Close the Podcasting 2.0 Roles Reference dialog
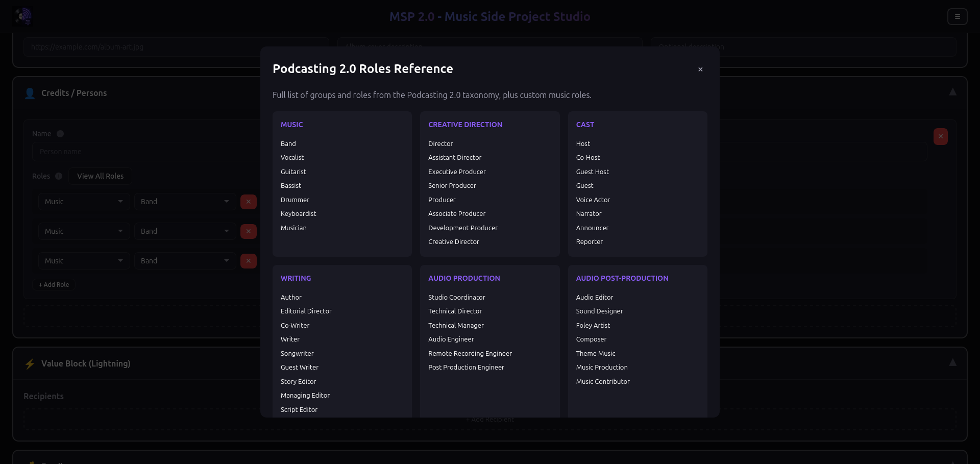The image size is (980, 464). [x=700, y=69]
